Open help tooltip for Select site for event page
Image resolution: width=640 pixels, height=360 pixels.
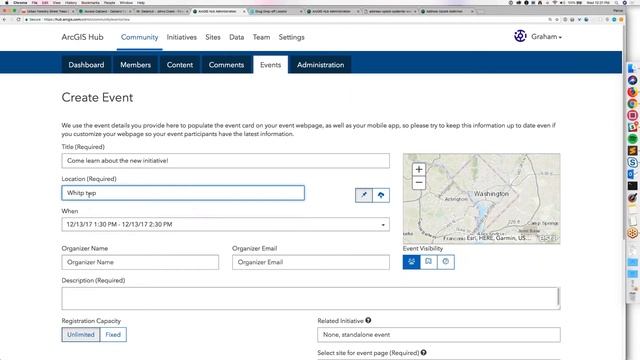[x=424, y=353]
